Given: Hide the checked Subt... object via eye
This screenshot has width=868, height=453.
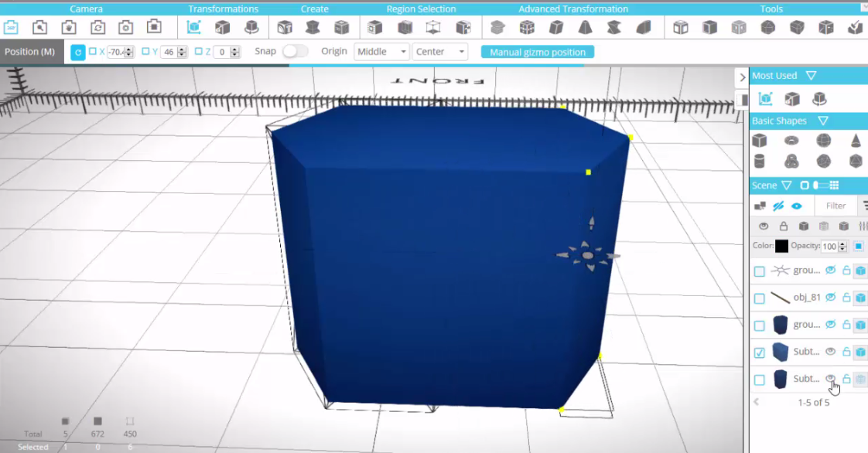Looking at the screenshot, I should click(x=830, y=351).
